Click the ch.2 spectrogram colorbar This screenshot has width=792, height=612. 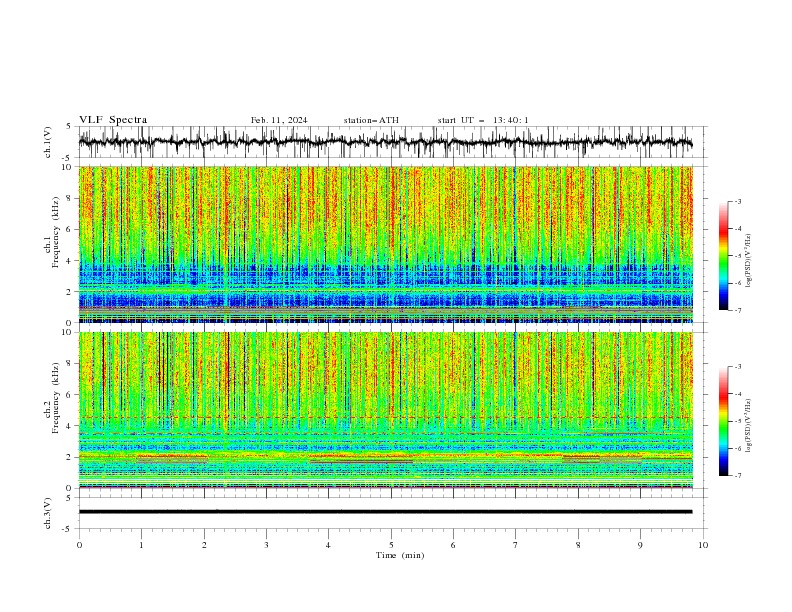(x=724, y=421)
